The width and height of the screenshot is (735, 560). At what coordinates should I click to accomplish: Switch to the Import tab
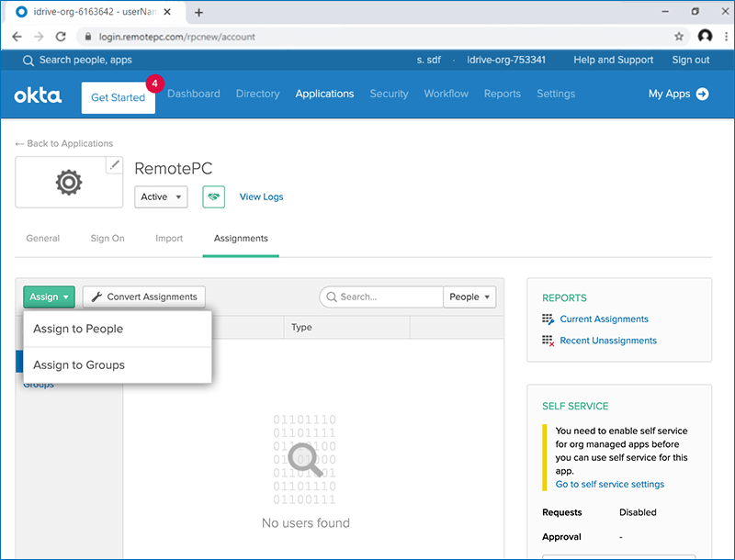point(169,239)
